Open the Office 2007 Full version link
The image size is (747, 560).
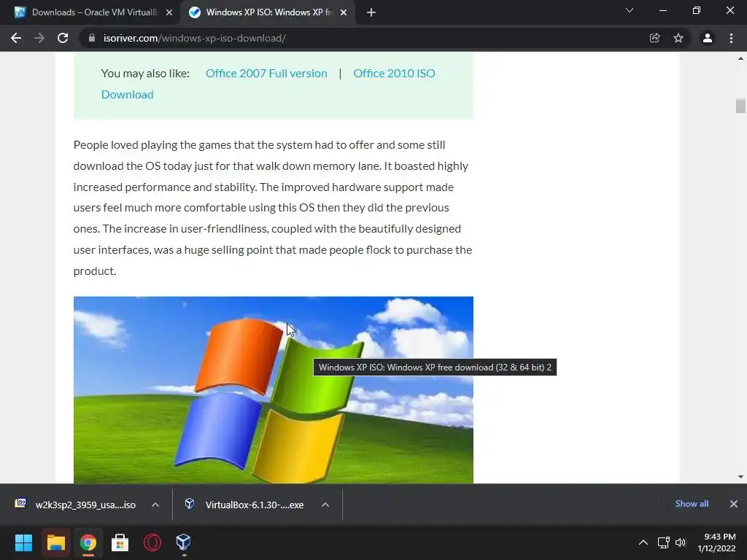pyautogui.click(x=266, y=74)
